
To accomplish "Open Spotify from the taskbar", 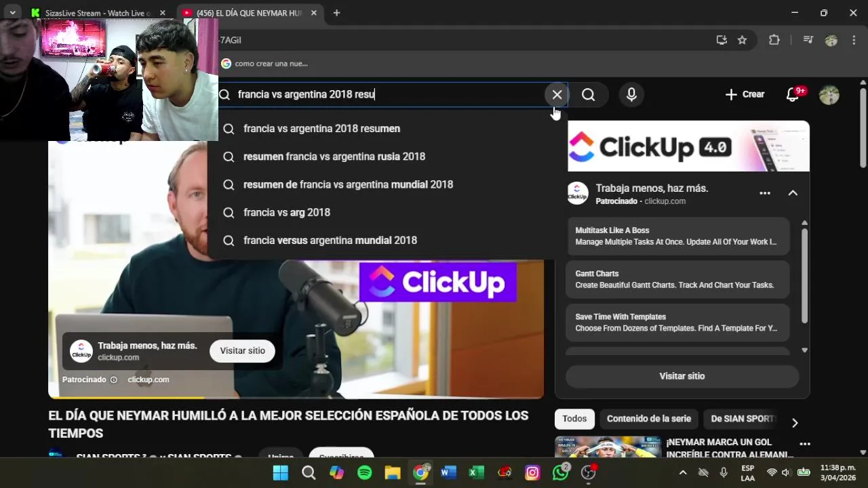I will (364, 473).
